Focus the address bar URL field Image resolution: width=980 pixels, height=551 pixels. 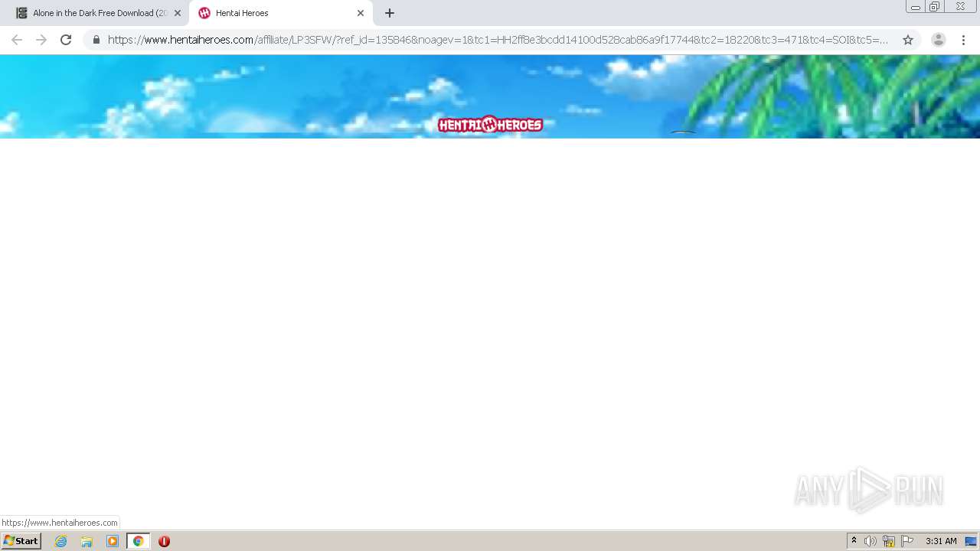click(498, 40)
